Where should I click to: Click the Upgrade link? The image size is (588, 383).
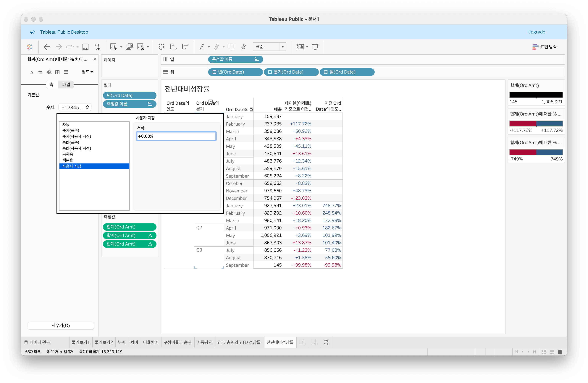536,32
